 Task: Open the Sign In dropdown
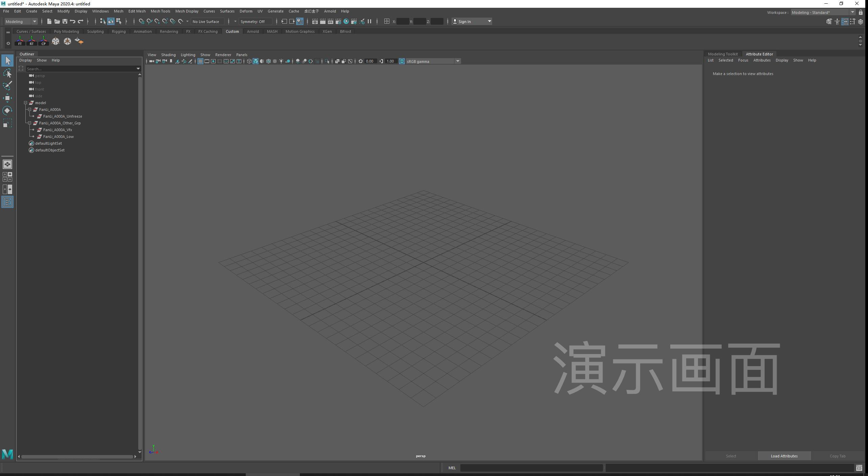(472, 21)
